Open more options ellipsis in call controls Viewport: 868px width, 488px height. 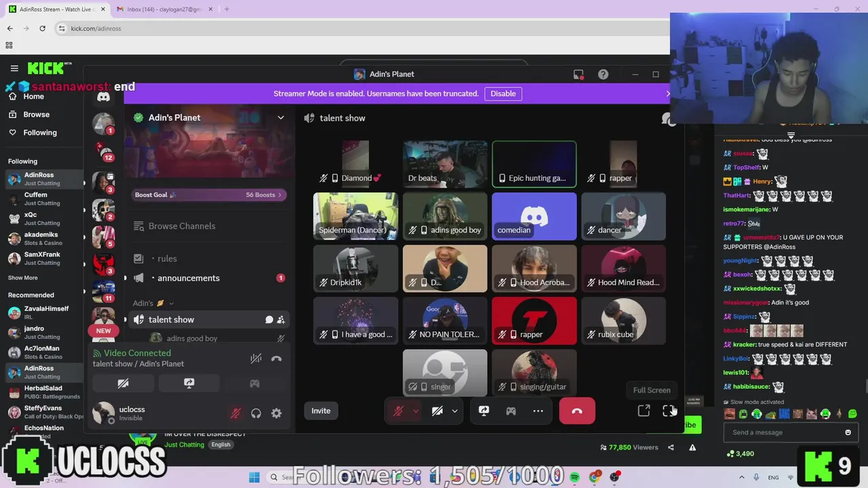(538, 411)
